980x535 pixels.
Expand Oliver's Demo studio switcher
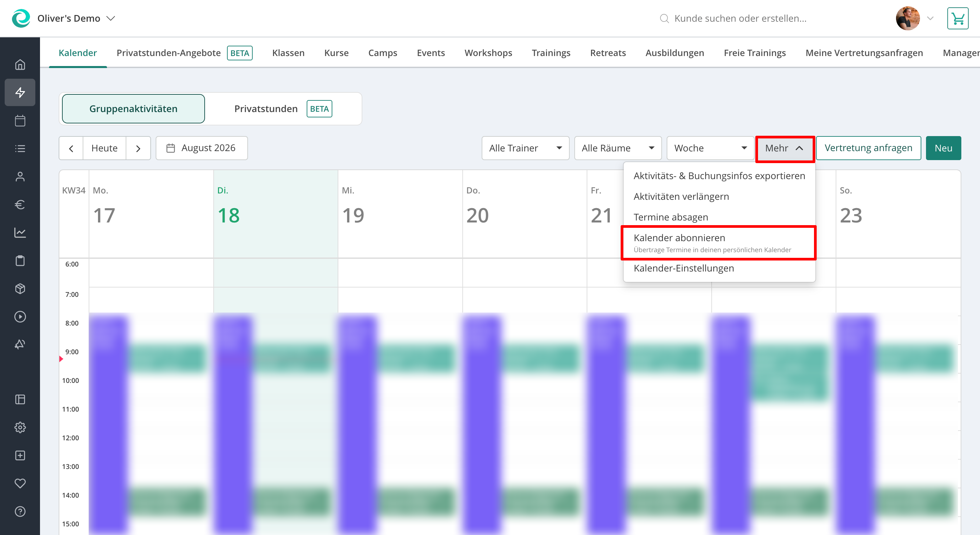click(x=76, y=18)
